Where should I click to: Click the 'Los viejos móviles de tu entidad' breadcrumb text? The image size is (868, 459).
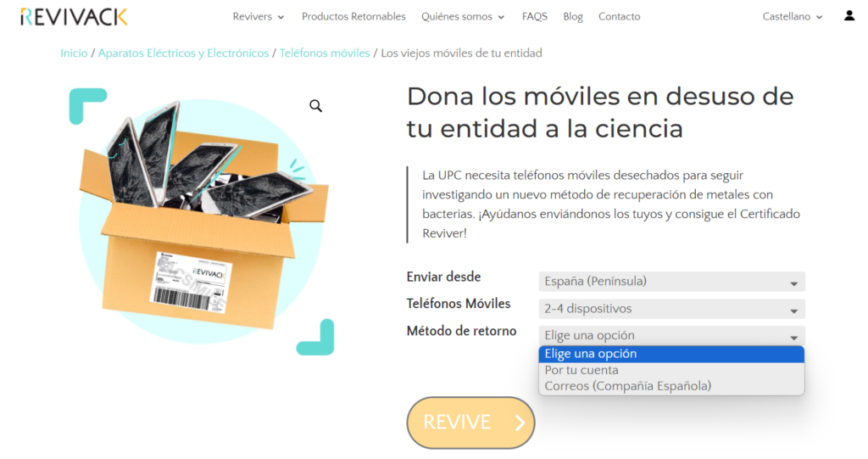[x=462, y=53]
